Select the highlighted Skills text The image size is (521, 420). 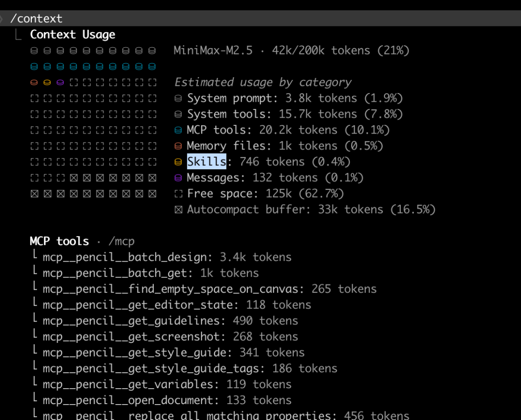206,162
